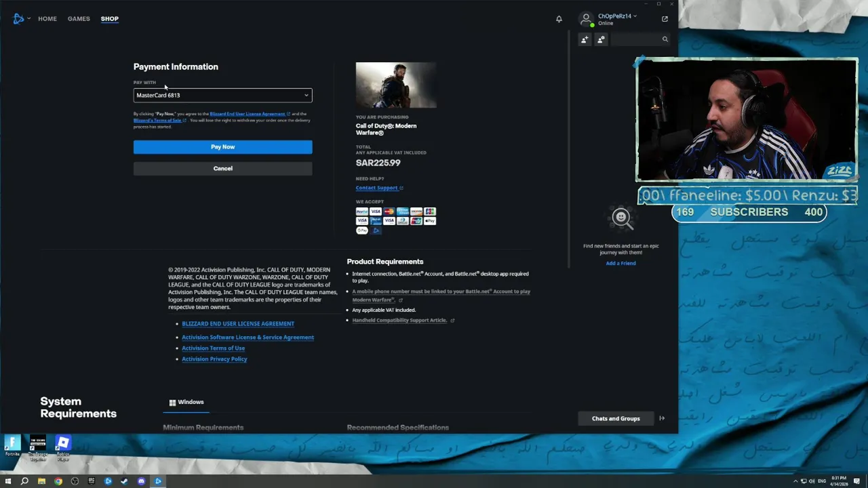Open friend management settings icon

[601, 39]
